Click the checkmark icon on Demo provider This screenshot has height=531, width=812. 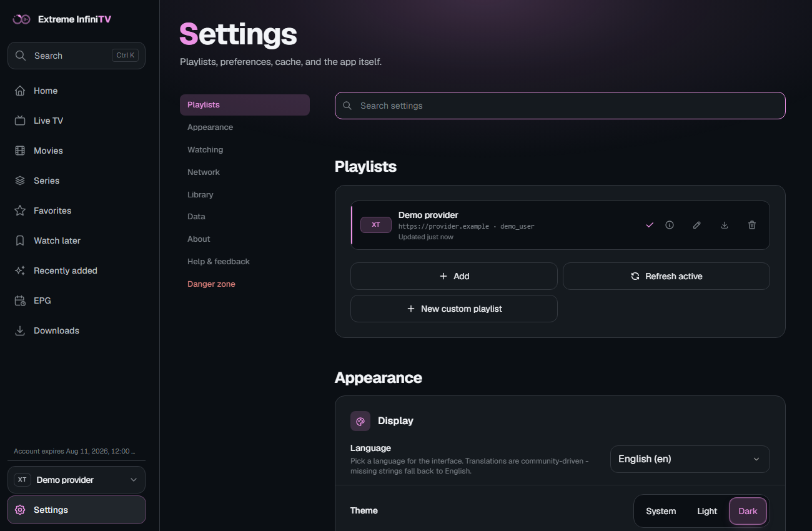[650, 225]
